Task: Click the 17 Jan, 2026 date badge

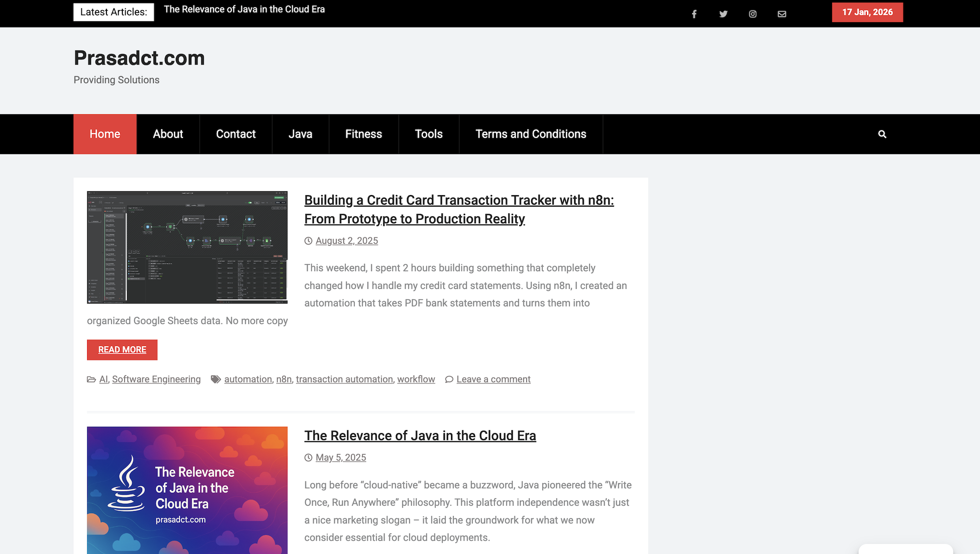Action: (867, 12)
